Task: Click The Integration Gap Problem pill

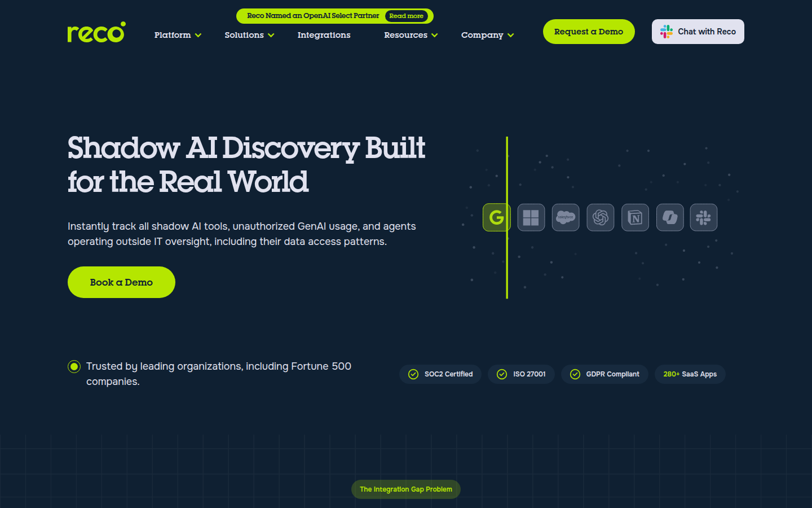Action: click(406, 489)
